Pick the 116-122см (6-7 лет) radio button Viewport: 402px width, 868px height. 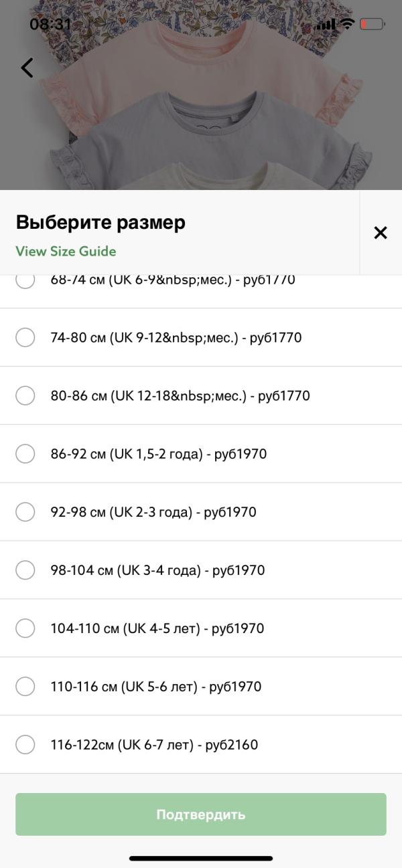pos(25,745)
